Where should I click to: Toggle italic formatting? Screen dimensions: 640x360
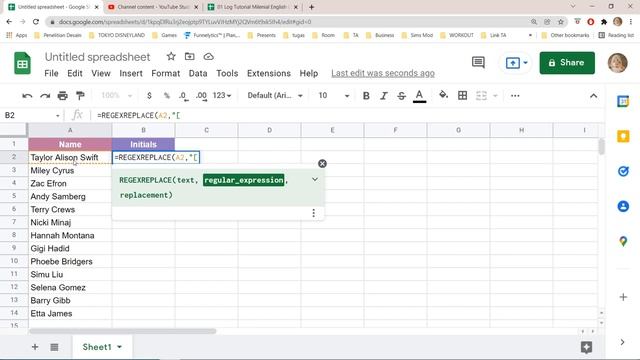384,96
